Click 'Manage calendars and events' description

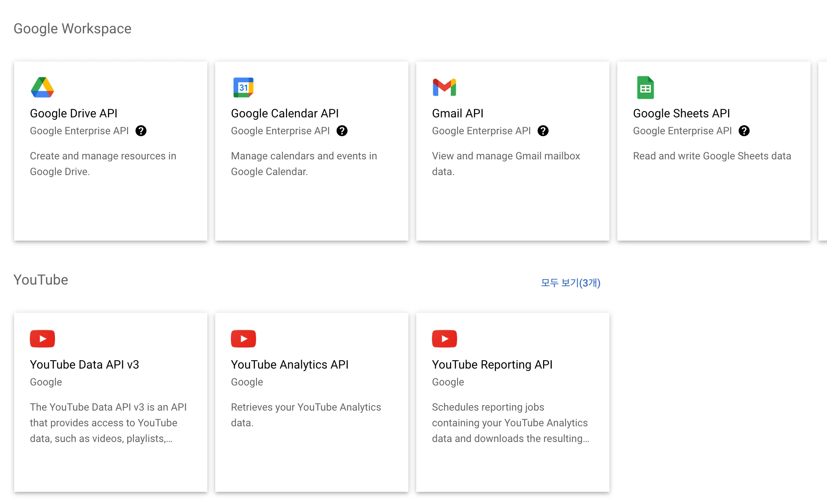point(304,164)
